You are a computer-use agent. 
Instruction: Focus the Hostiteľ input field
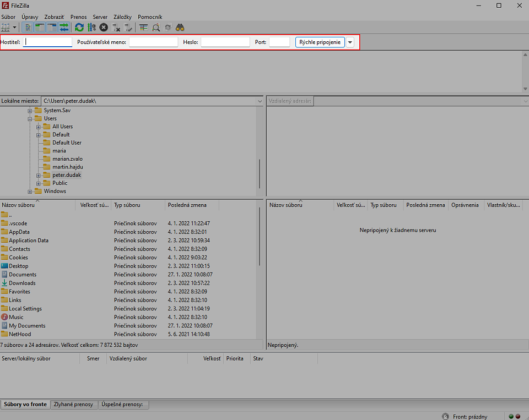coord(47,42)
